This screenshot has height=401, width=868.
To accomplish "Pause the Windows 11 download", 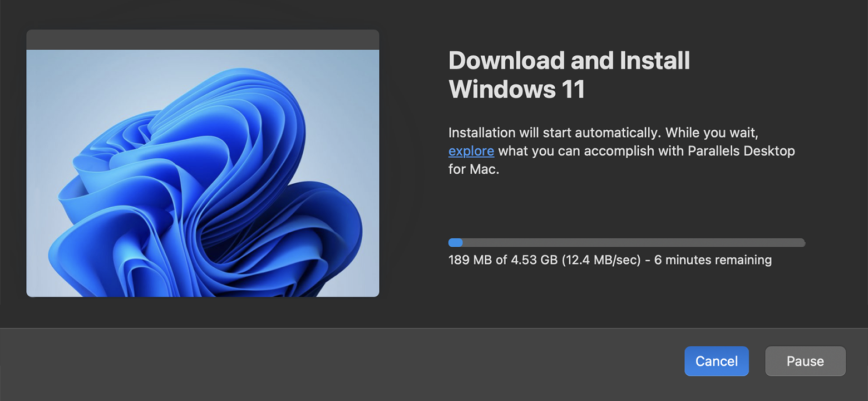I will pyautogui.click(x=805, y=361).
